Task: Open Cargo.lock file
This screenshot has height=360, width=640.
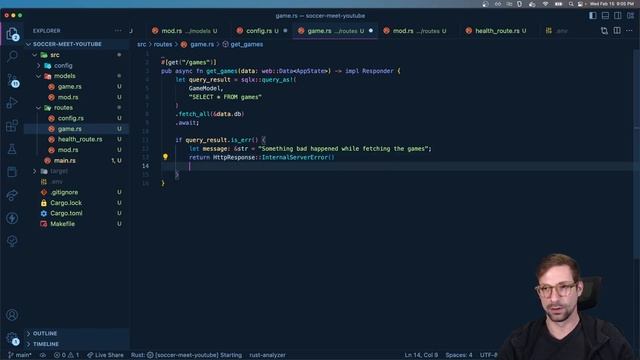Action: pos(66,203)
